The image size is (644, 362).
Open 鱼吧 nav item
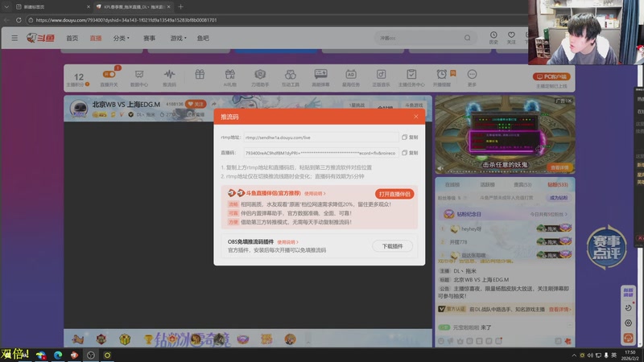pyautogui.click(x=203, y=38)
